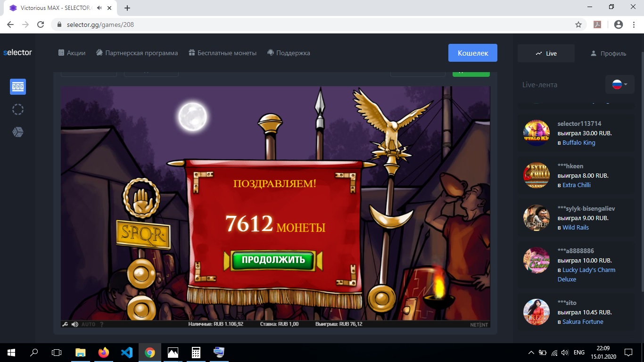Click the Кошелек wallet button

[x=473, y=53]
